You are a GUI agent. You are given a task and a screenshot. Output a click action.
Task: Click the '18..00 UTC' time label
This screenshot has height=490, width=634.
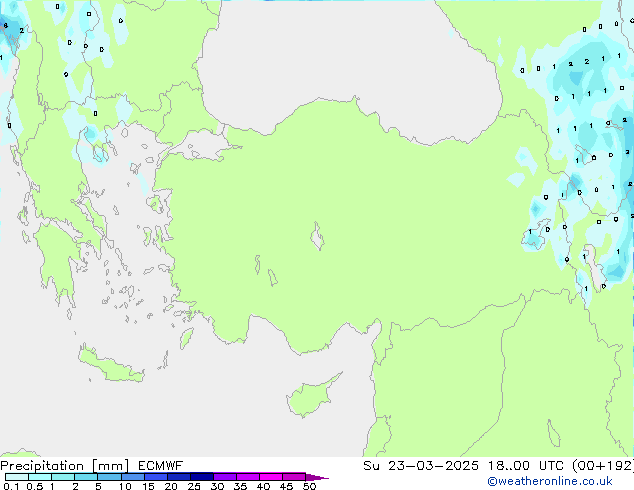pos(526,466)
